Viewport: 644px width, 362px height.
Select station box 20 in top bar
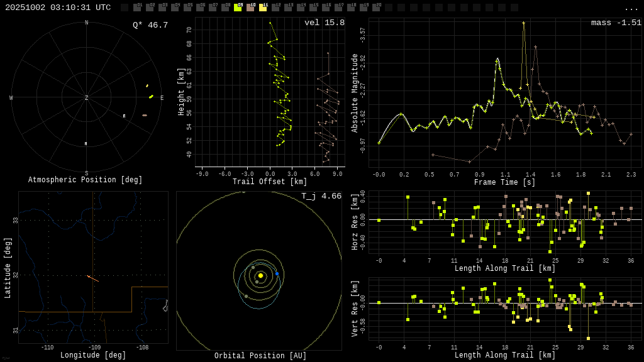(376, 8)
